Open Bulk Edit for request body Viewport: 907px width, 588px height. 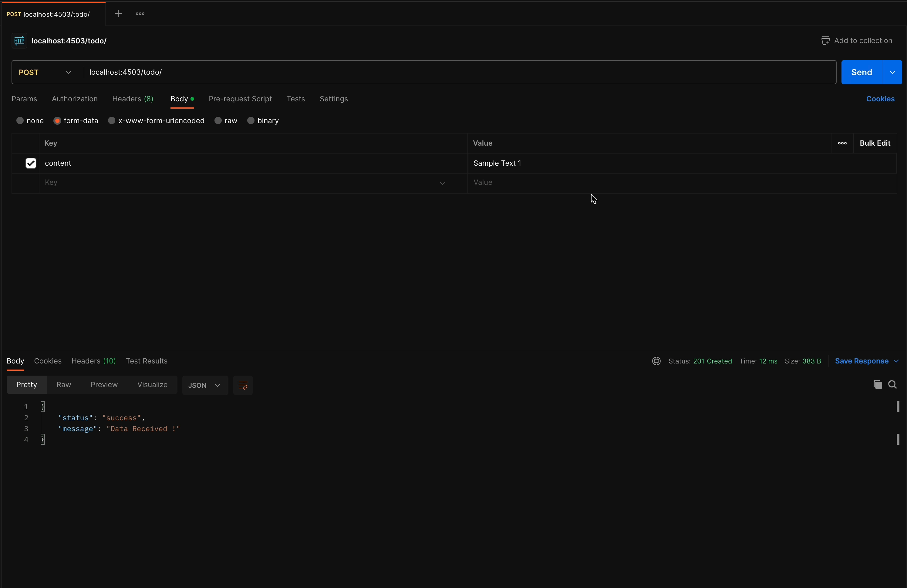pos(875,143)
